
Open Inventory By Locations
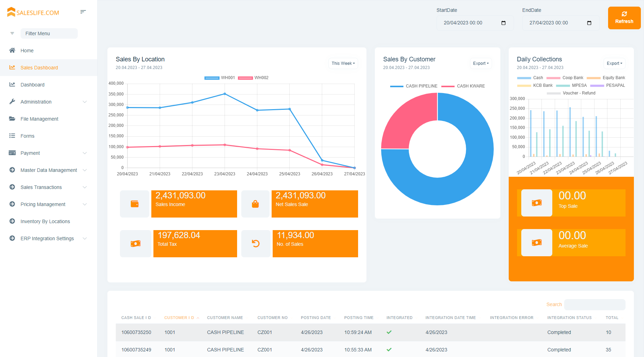48,221
